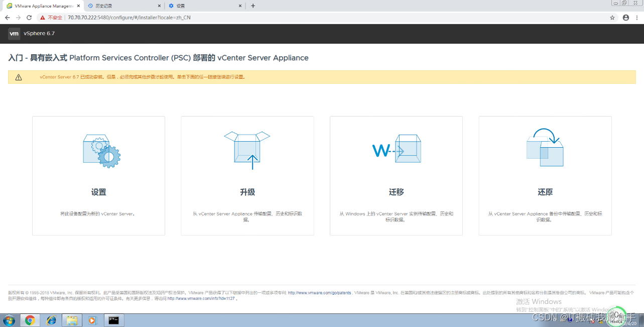Open the Chrome profile avatar
Viewport: 644px width, 327px height.
(x=626, y=18)
